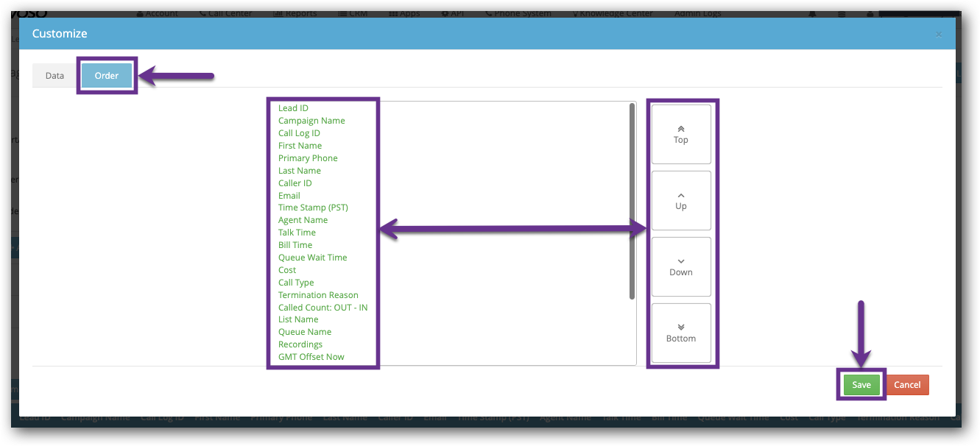Screen dimensions: 980x446
Task: Choose Termination Reason list item
Action: 318,295
